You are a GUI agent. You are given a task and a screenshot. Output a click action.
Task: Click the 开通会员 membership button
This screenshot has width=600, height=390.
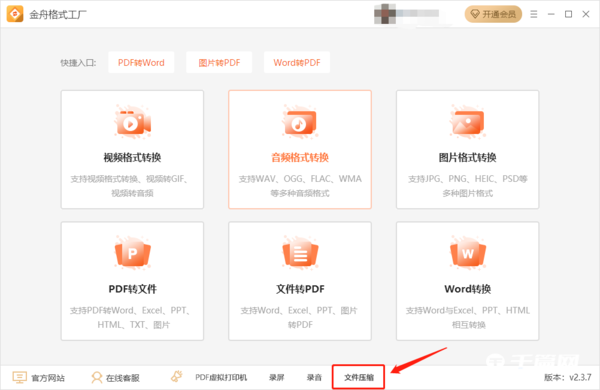(x=493, y=14)
